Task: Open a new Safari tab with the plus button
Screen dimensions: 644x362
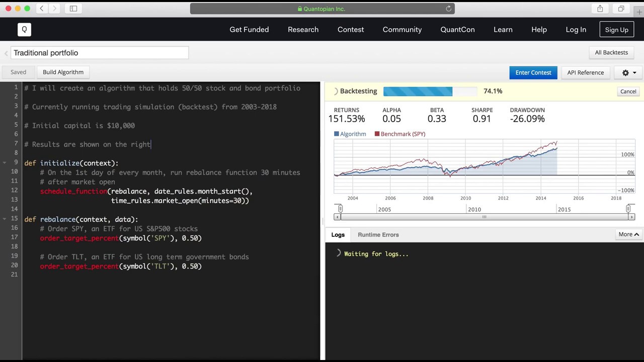Action: (x=639, y=12)
